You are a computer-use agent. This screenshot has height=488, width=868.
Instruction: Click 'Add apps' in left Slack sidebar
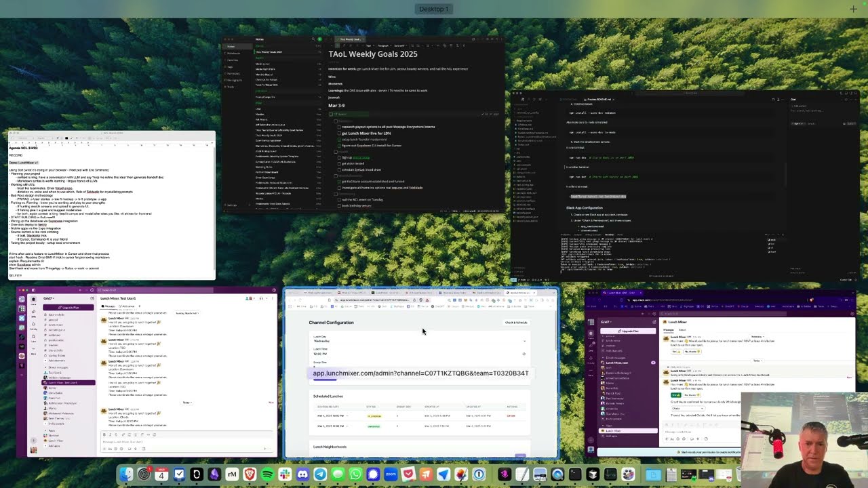point(54,446)
